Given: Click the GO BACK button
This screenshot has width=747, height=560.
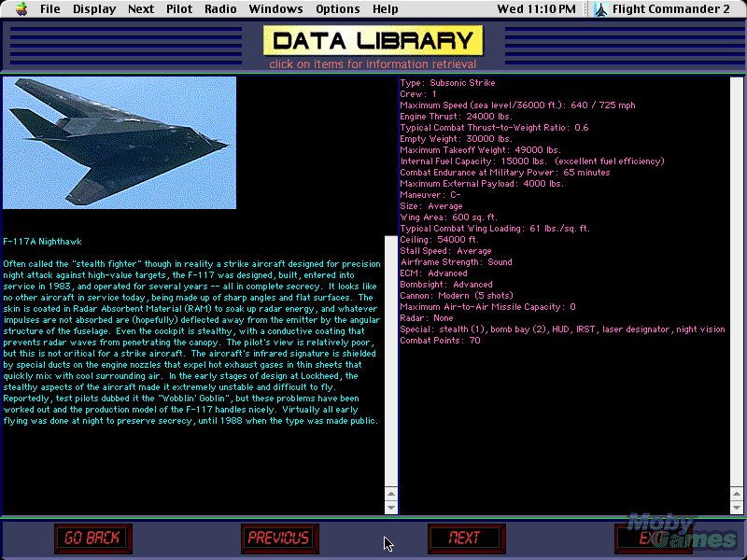Looking at the screenshot, I should (x=92, y=539).
